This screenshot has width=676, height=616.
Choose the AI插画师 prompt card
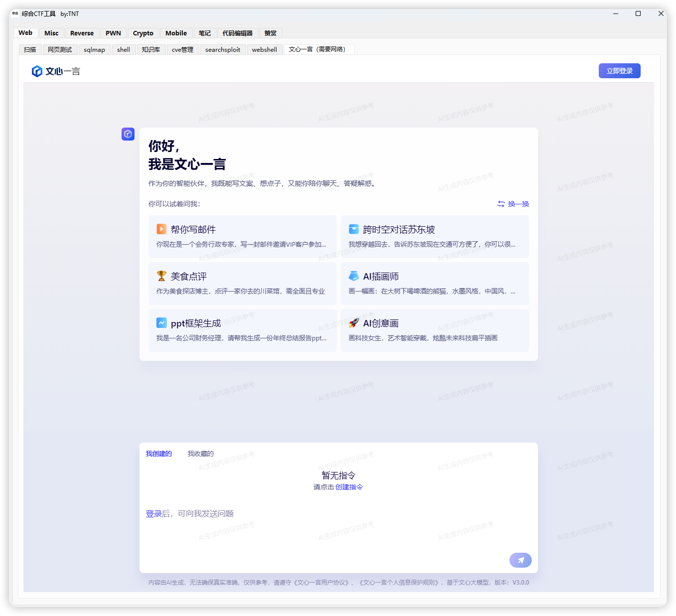click(435, 284)
